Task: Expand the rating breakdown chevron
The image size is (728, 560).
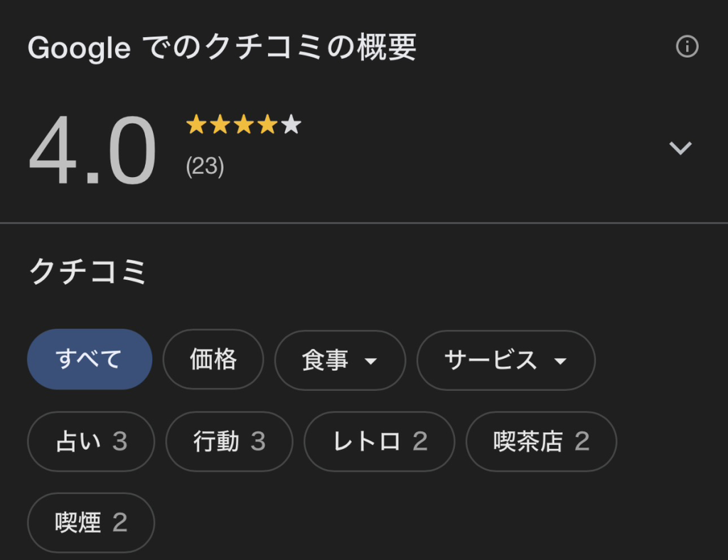Action: (680, 148)
